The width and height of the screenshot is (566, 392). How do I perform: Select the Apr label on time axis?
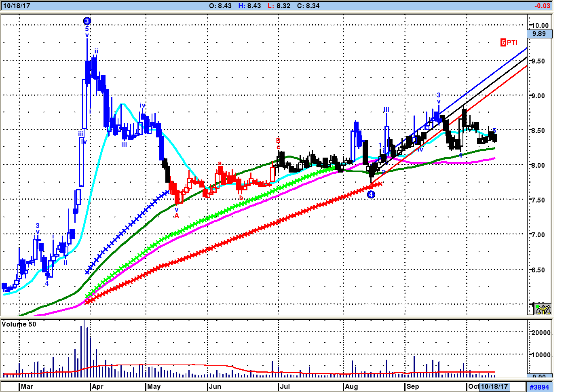tap(97, 386)
